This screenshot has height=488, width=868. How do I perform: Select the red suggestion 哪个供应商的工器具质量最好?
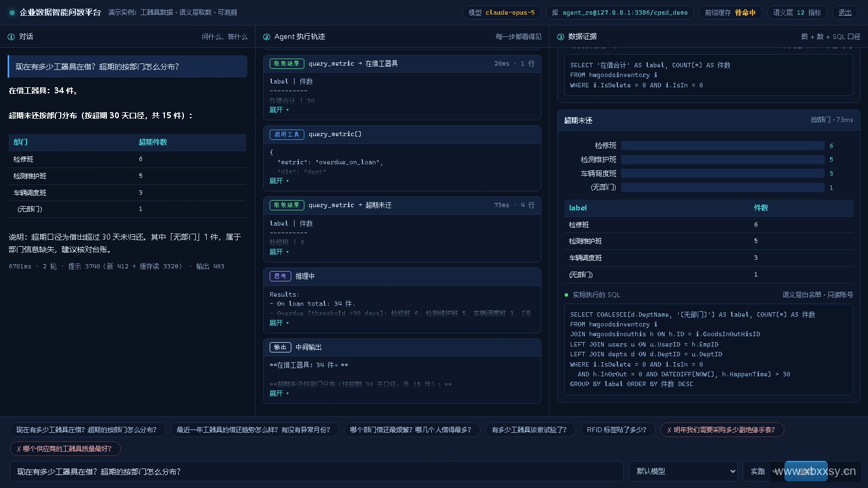pyautogui.click(x=65, y=449)
